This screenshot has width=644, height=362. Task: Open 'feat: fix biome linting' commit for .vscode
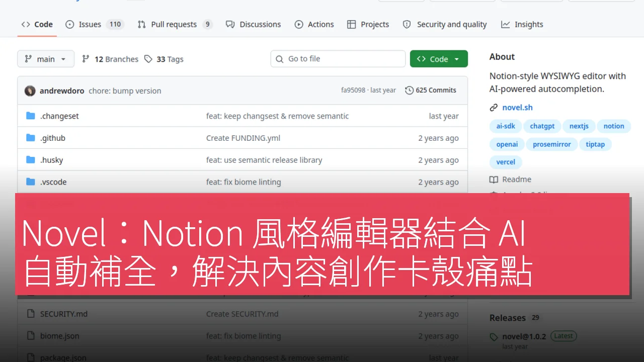click(x=244, y=182)
